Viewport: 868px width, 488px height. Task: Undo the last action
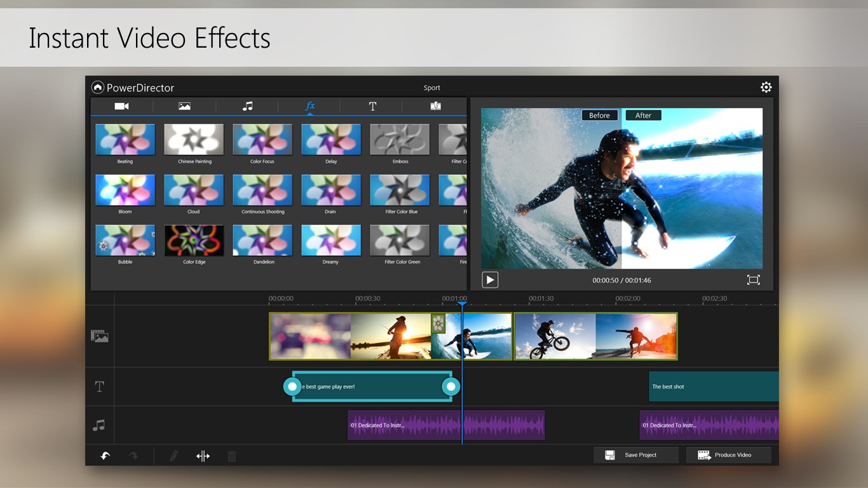pos(105,456)
